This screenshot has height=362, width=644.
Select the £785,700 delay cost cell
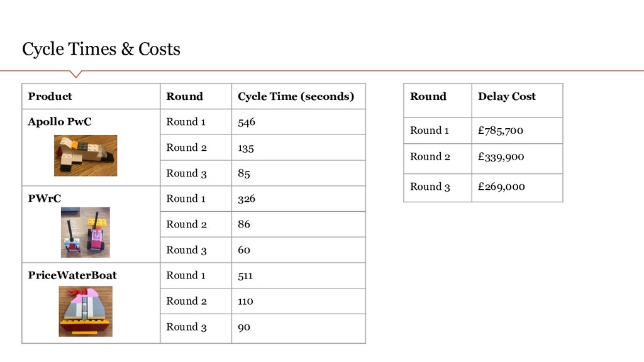(x=517, y=131)
